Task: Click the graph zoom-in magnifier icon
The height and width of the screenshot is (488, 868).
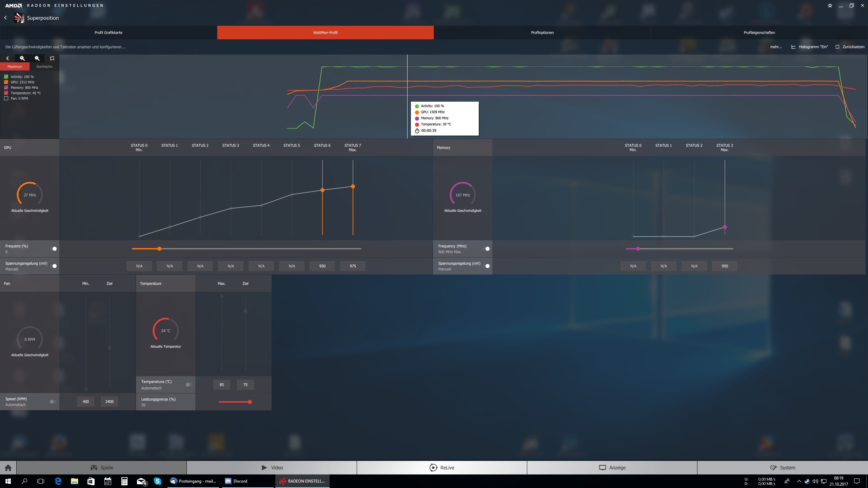Action: pos(22,58)
